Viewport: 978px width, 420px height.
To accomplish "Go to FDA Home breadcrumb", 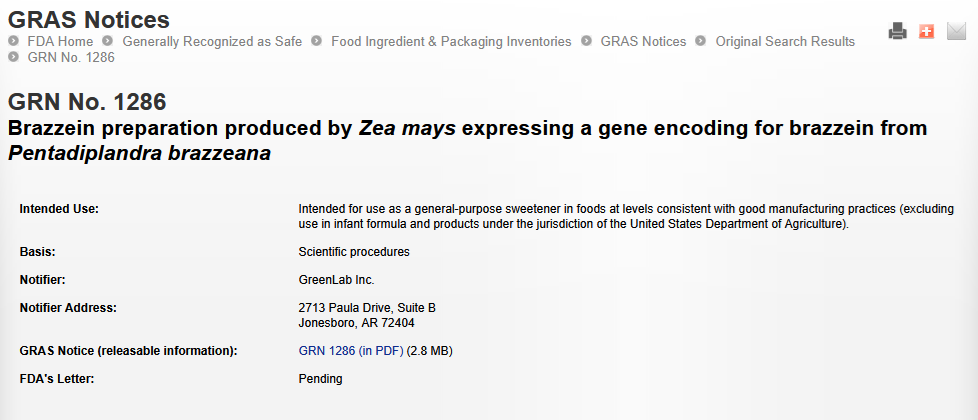I will pos(60,41).
